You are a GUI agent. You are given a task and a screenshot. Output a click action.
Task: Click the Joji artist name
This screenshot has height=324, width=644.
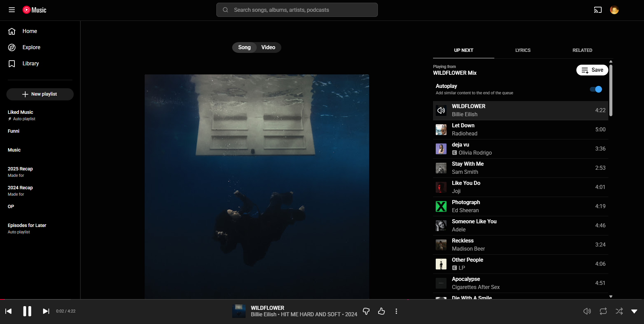(456, 191)
